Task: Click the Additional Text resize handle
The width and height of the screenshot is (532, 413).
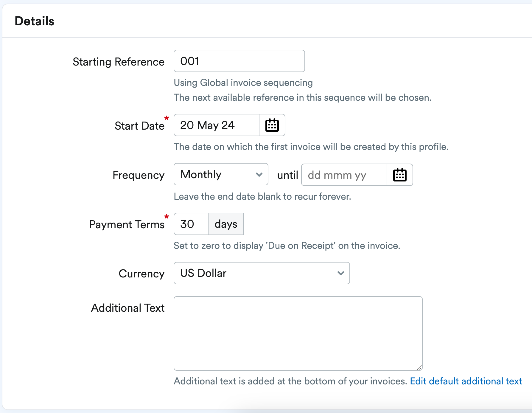Action: pyautogui.click(x=419, y=367)
